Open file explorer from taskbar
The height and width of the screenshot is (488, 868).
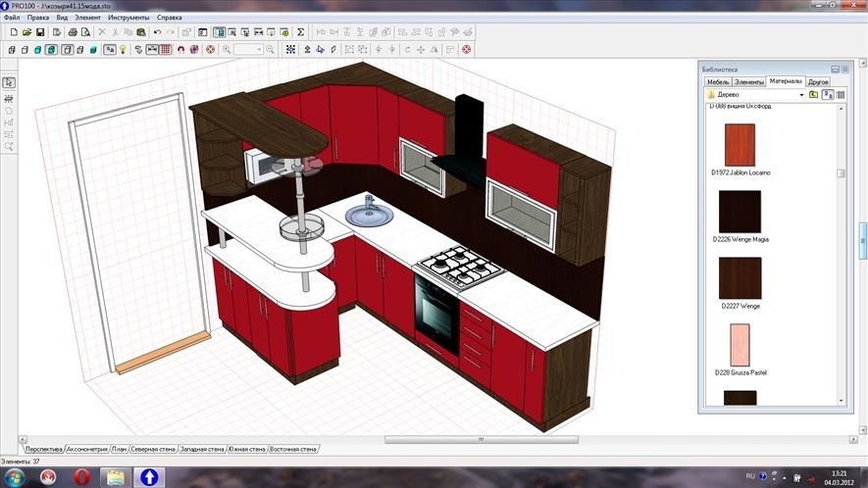pyautogui.click(x=116, y=477)
